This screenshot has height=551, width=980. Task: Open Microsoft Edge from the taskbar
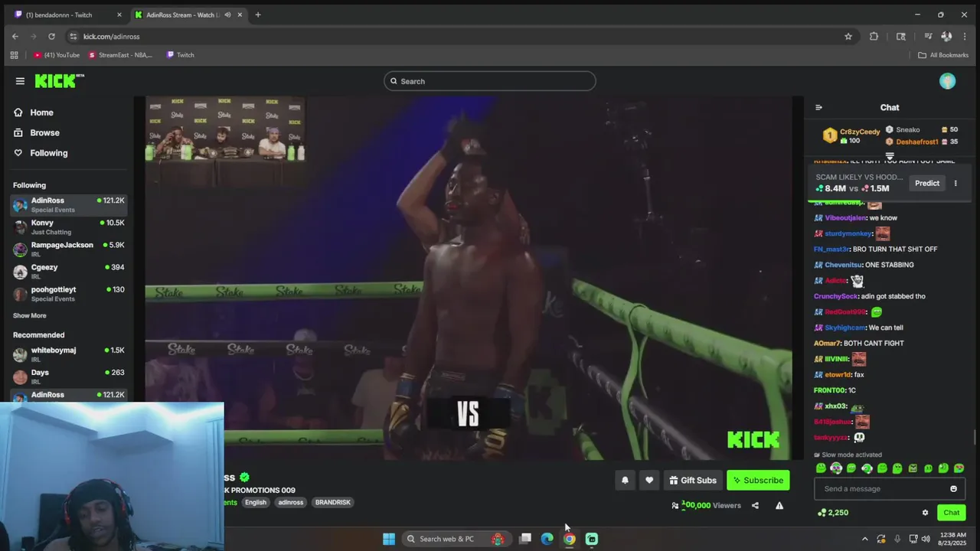tap(547, 539)
